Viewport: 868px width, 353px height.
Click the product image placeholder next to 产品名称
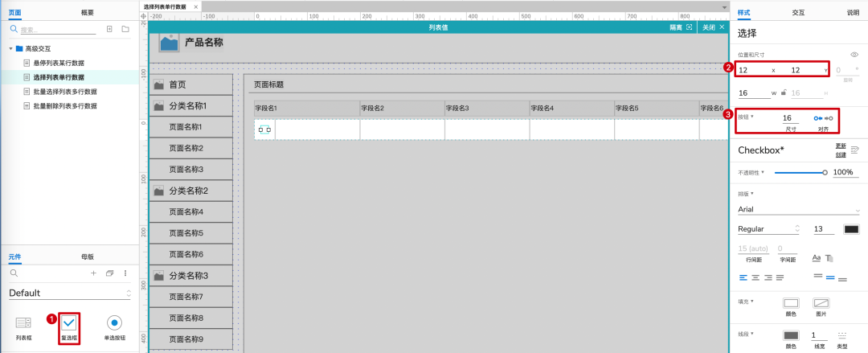pos(169,43)
